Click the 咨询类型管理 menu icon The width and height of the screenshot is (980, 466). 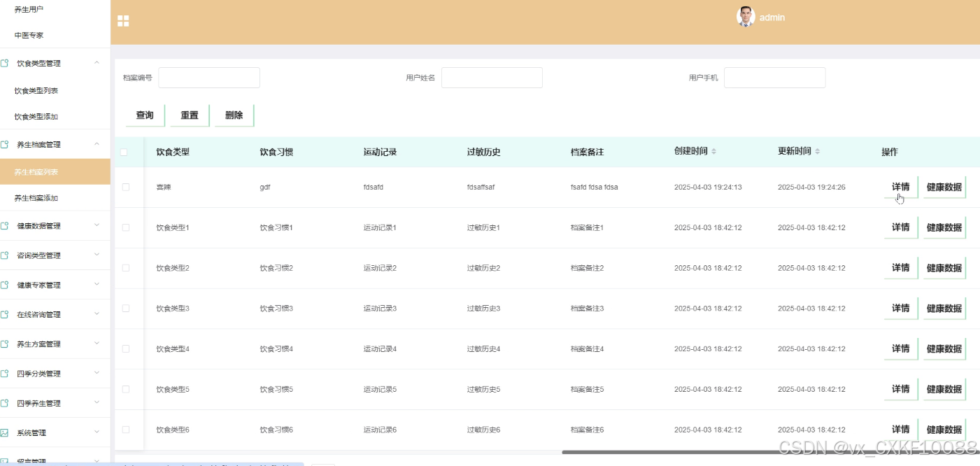[x=4, y=255]
